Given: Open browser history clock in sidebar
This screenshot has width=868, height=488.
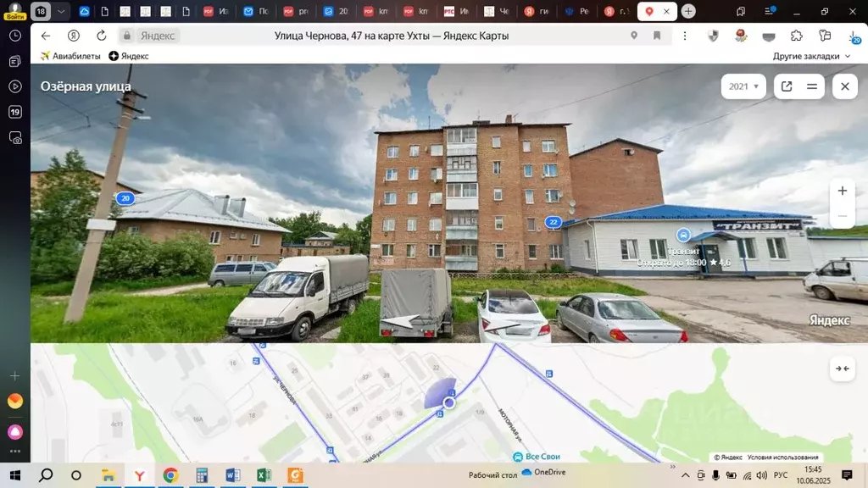Looking at the screenshot, I should pyautogui.click(x=15, y=36).
